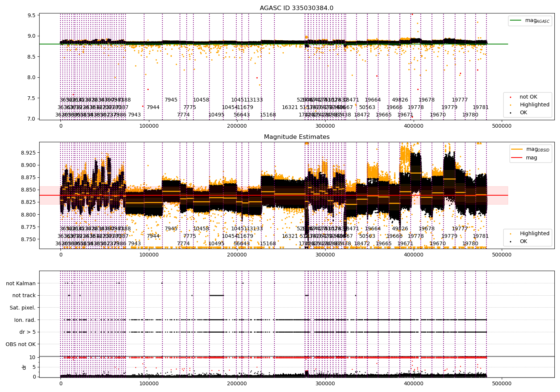
Task: Click OBSID label '19664' in top plot
Action: pyautogui.click(x=373, y=100)
